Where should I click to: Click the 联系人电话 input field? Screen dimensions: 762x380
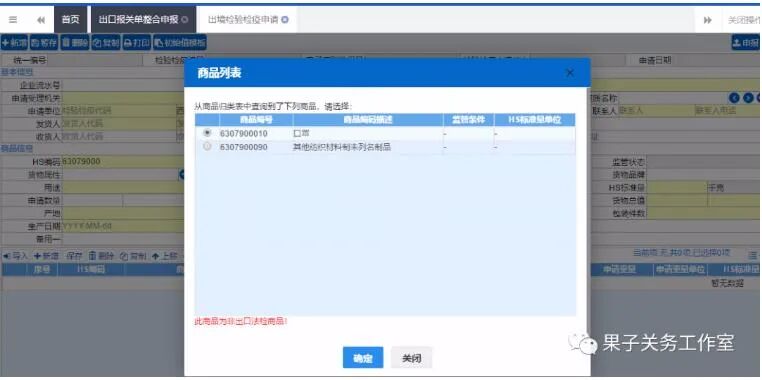[x=727, y=111]
